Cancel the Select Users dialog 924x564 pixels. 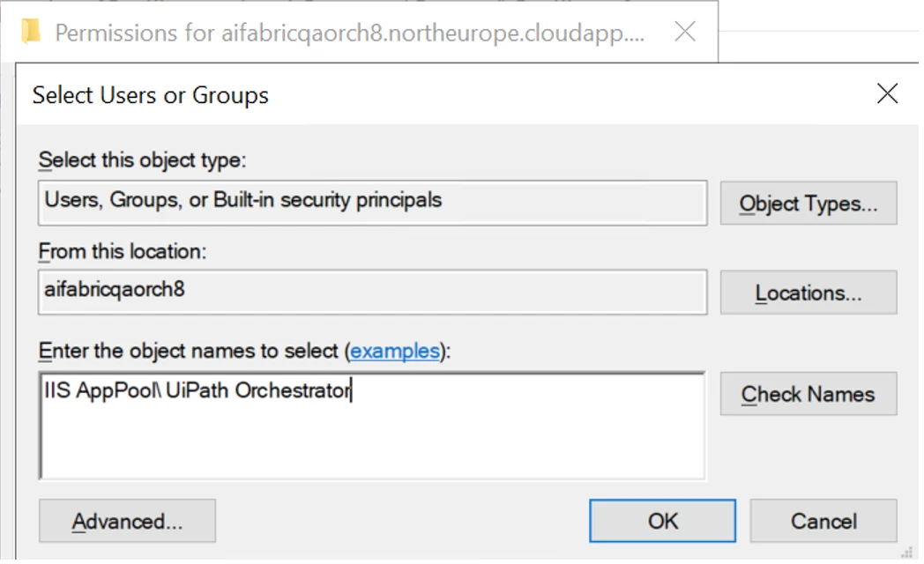point(823,521)
